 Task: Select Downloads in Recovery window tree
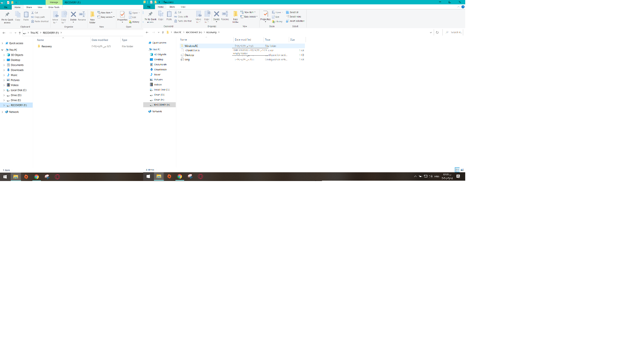pos(160,70)
